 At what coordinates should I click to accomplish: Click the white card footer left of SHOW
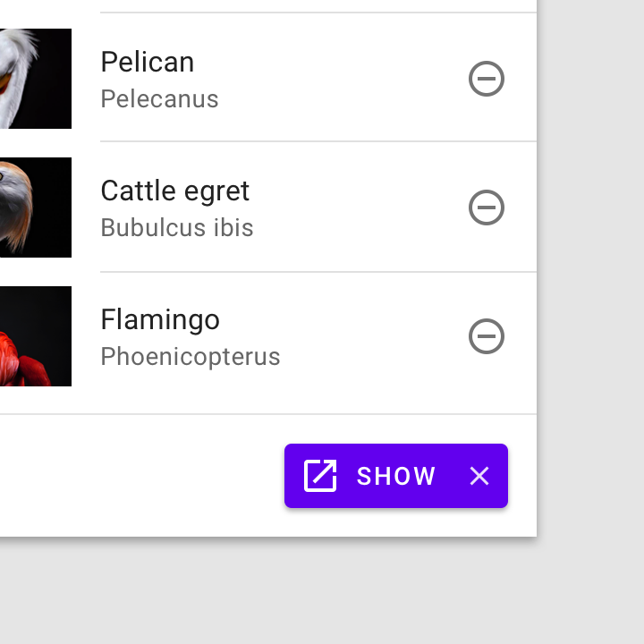pos(134,476)
